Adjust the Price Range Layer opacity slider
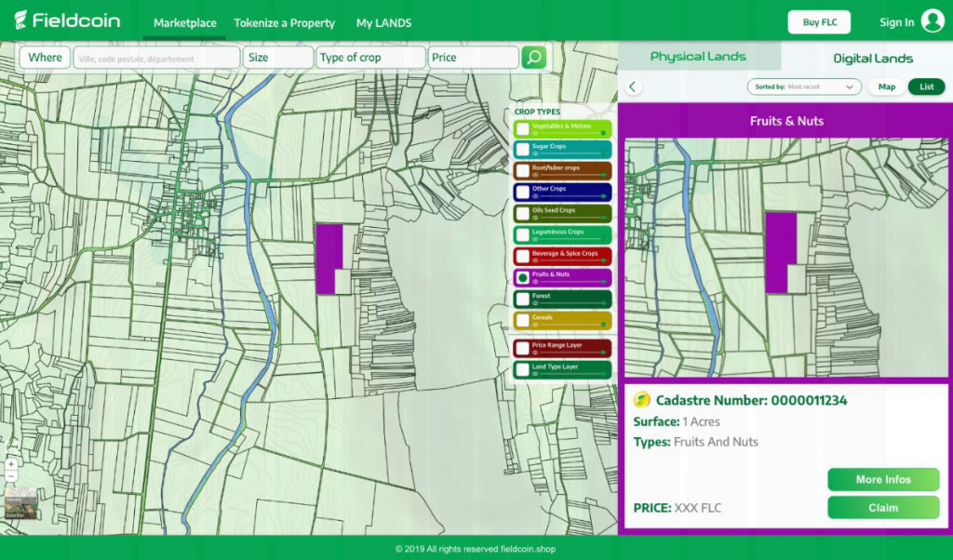 (572, 353)
